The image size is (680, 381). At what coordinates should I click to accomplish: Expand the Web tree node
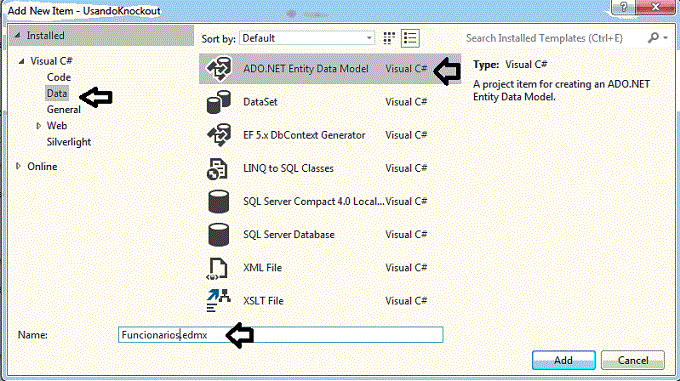tap(38, 126)
